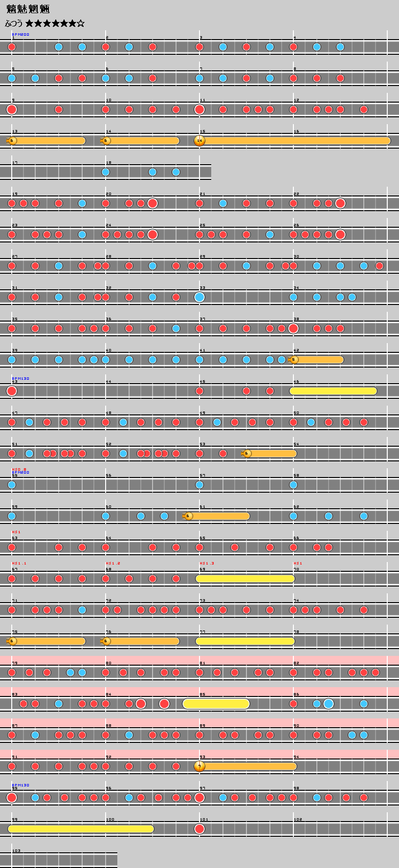Click the big red don note at measure 9

coord(12,109)
